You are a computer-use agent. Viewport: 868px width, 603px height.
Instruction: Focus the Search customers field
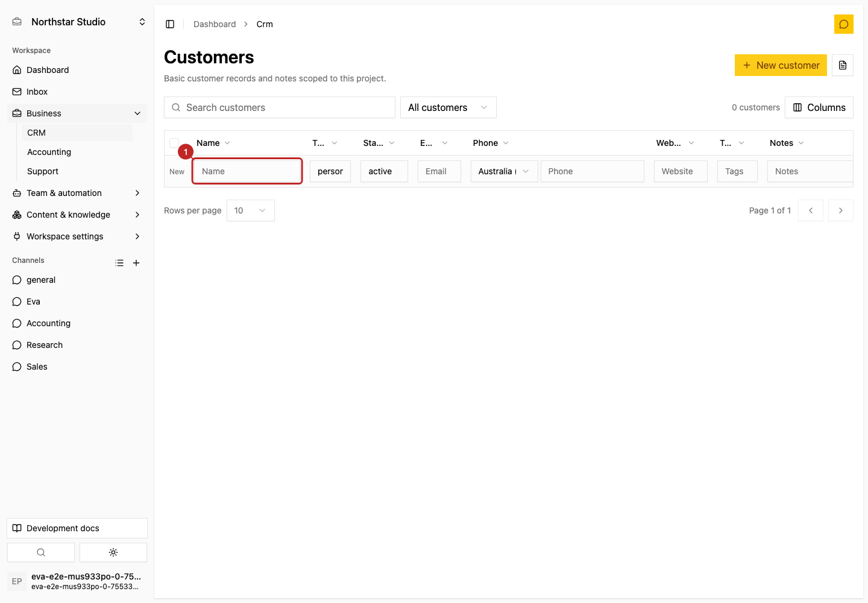(x=280, y=107)
